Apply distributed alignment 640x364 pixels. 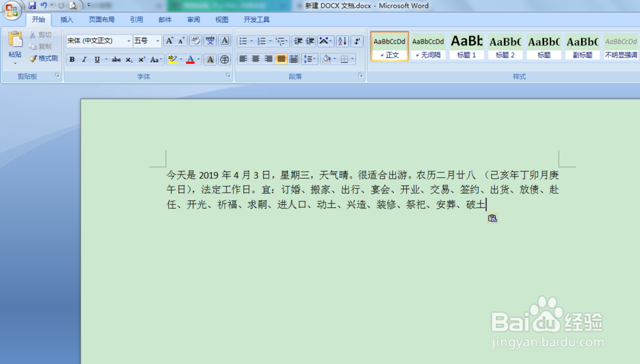click(294, 59)
